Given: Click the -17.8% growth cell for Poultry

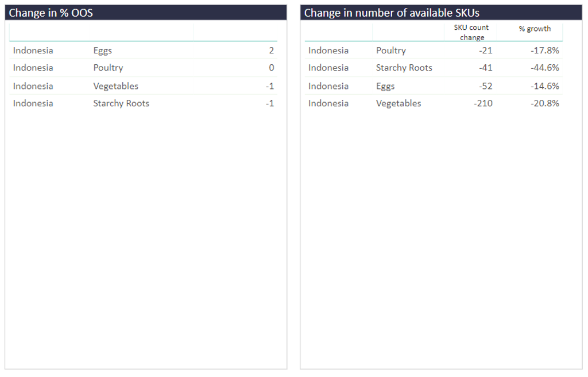Looking at the screenshot, I should click(x=544, y=50).
